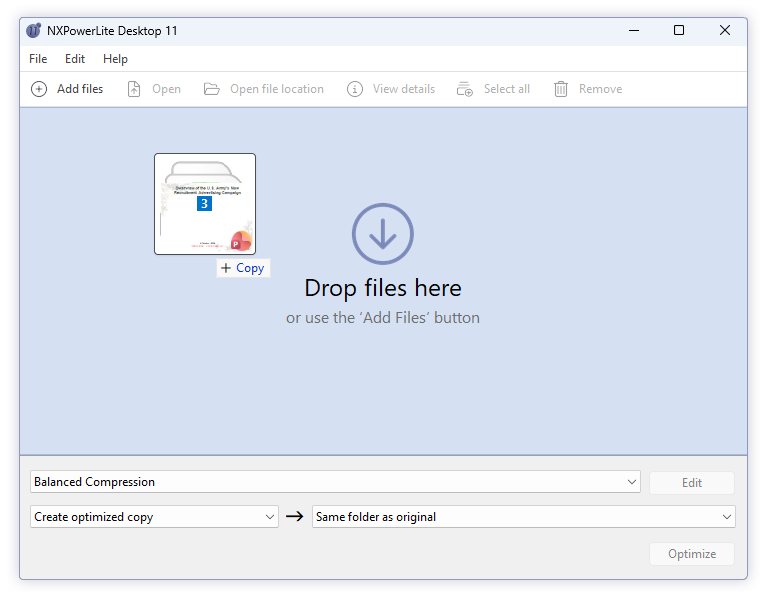762x596 pixels.
Task: Open the Help menu
Action: [115, 59]
